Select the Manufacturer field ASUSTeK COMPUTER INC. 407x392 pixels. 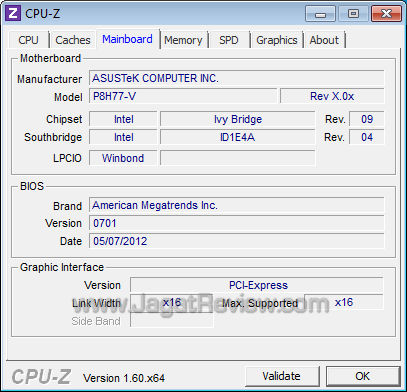(x=237, y=78)
